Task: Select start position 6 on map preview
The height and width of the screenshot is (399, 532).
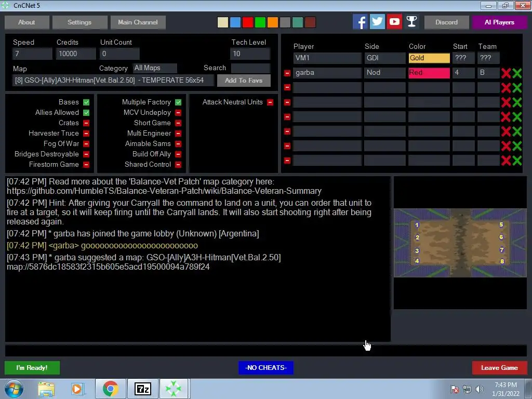Action: tap(501, 237)
